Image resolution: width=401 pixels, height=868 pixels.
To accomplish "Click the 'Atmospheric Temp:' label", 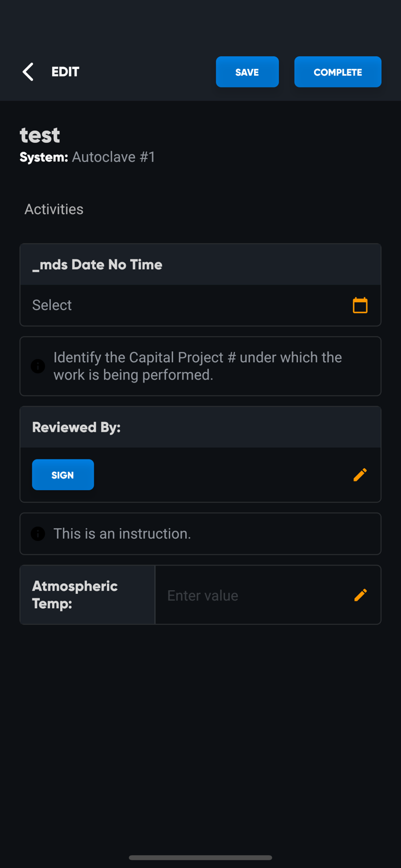I will [x=75, y=594].
